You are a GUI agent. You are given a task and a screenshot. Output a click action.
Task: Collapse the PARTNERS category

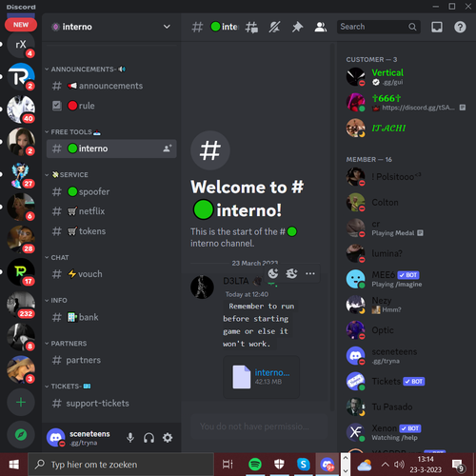coord(66,344)
